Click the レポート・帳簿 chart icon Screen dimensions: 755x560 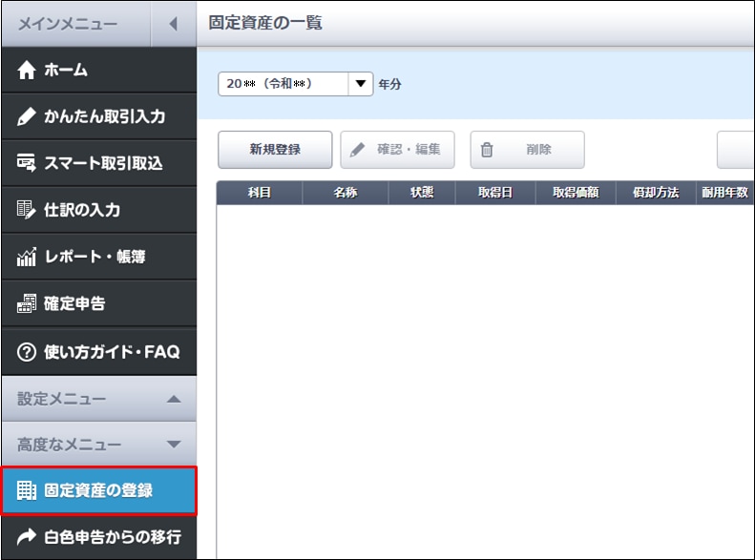pyautogui.click(x=26, y=257)
